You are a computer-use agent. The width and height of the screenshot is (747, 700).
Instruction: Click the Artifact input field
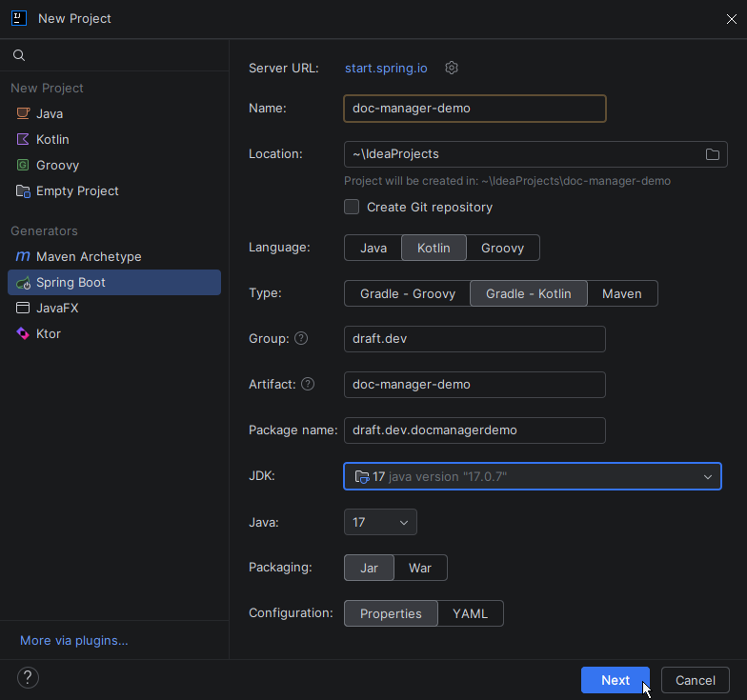(x=474, y=385)
